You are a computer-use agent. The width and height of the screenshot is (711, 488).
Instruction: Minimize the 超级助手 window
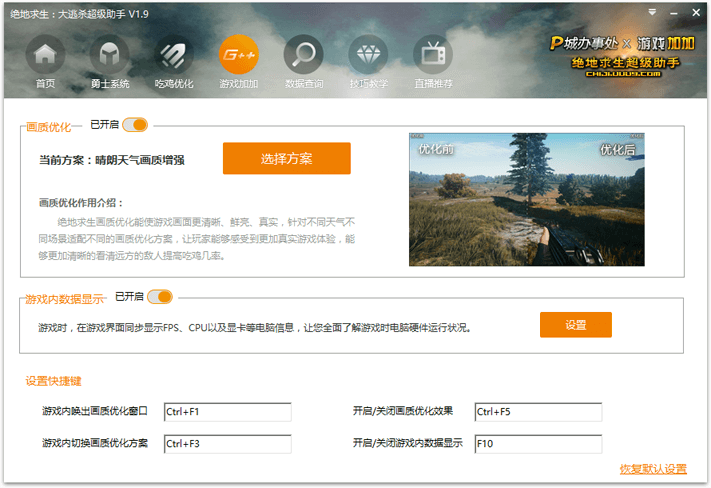click(x=674, y=13)
